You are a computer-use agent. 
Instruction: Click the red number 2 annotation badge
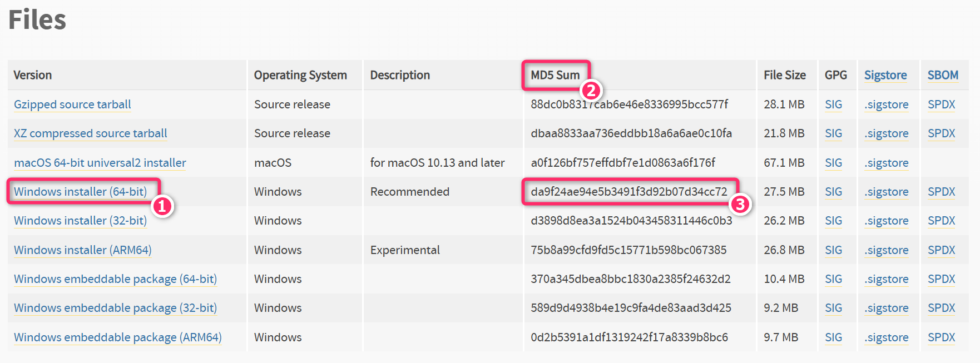(x=591, y=90)
